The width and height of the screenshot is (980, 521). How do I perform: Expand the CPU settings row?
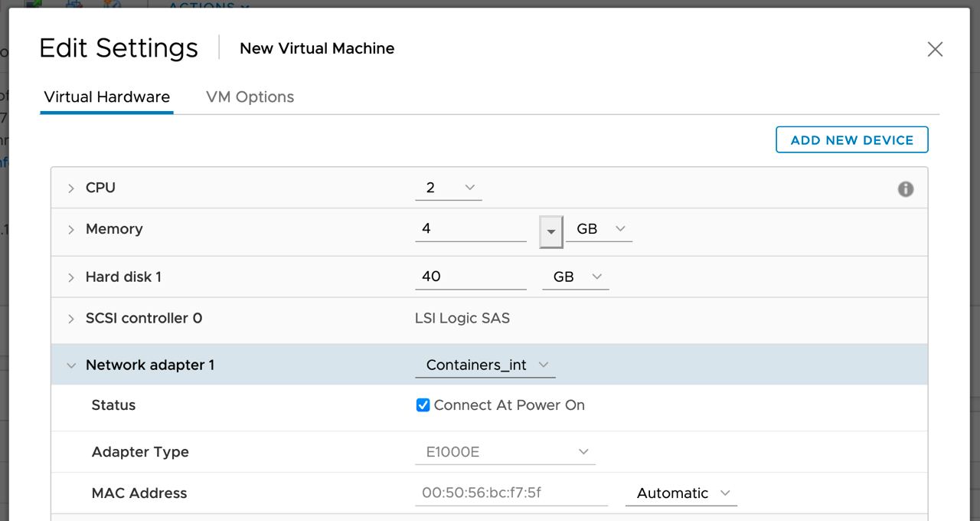coord(71,188)
